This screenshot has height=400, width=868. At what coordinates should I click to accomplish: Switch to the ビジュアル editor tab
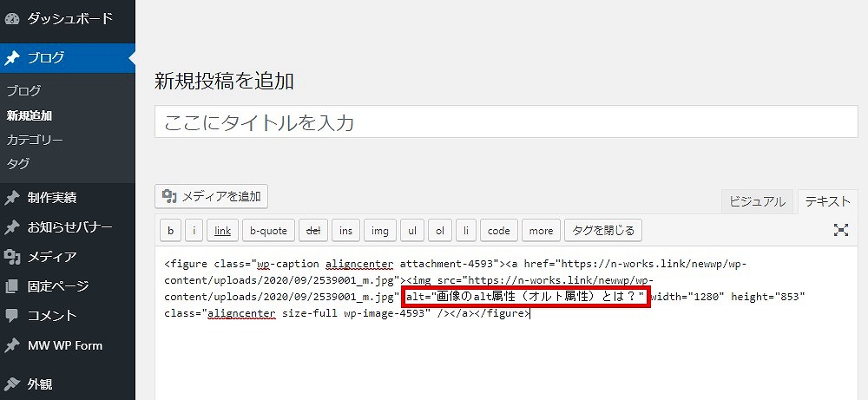pos(757,201)
